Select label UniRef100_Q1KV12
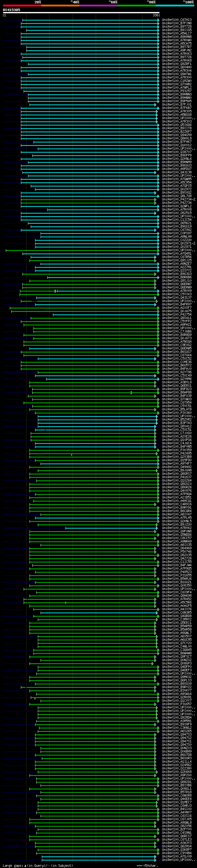 pos(177,145)
